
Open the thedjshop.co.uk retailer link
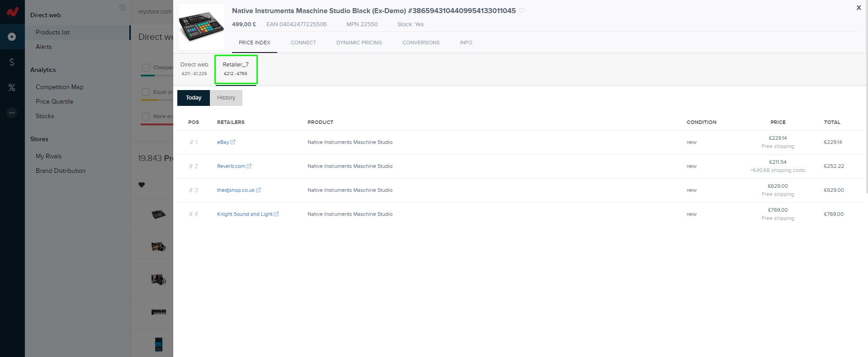click(239, 190)
